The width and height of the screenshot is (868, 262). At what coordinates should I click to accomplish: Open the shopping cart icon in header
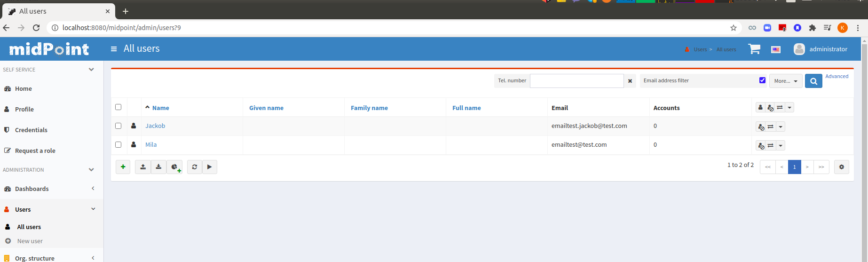point(754,49)
